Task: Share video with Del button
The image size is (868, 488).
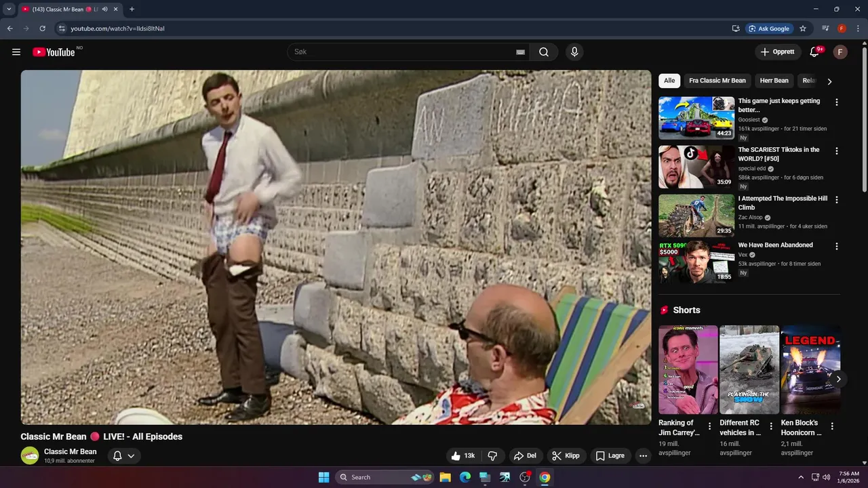Action: tap(525, 456)
